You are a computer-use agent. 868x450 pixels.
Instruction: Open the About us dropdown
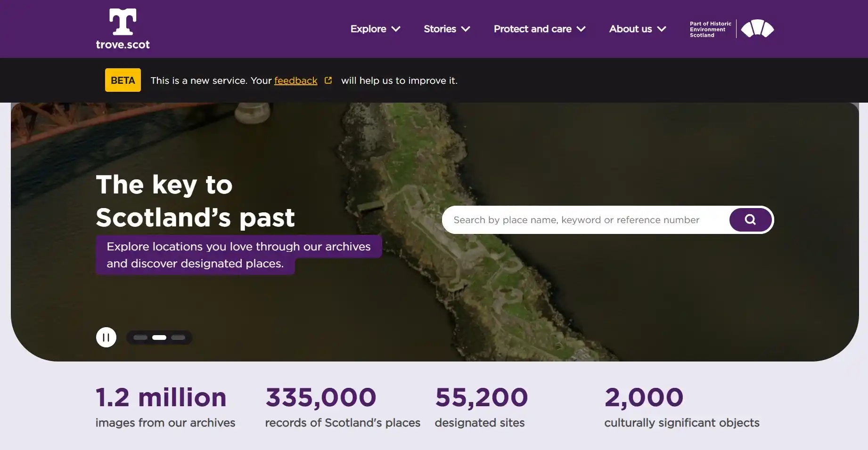click(x=631, y=29)
